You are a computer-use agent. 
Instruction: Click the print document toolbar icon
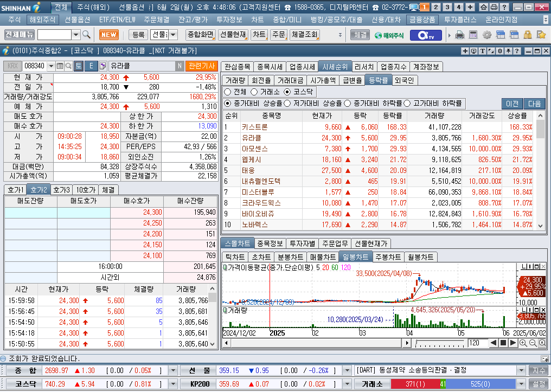460,35
